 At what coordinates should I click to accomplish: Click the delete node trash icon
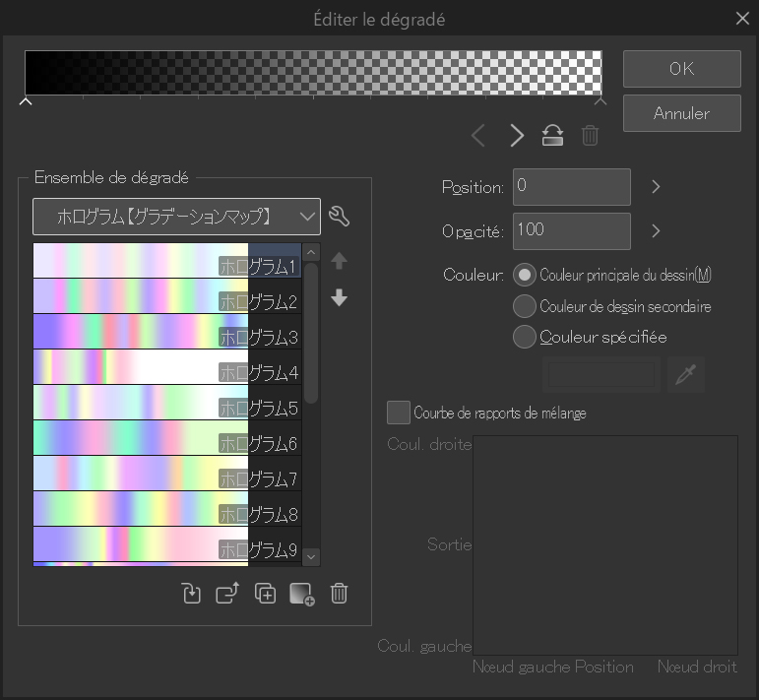[x=590, y=136]
